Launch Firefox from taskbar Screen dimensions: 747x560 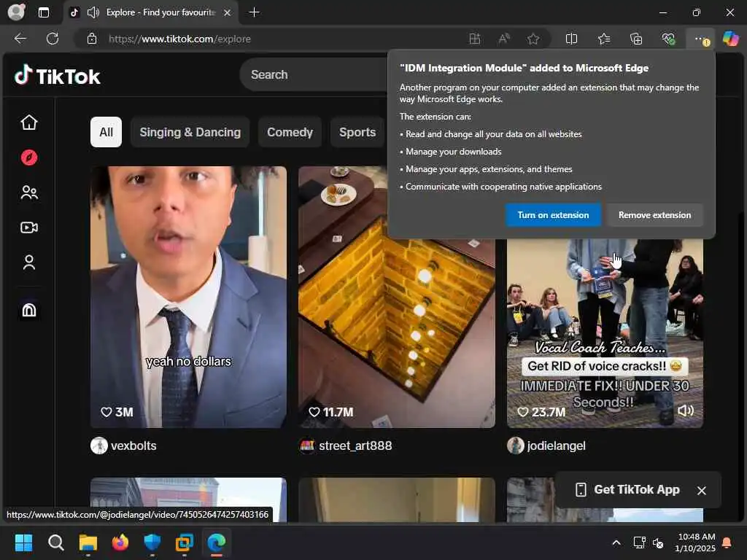point(120,542)
